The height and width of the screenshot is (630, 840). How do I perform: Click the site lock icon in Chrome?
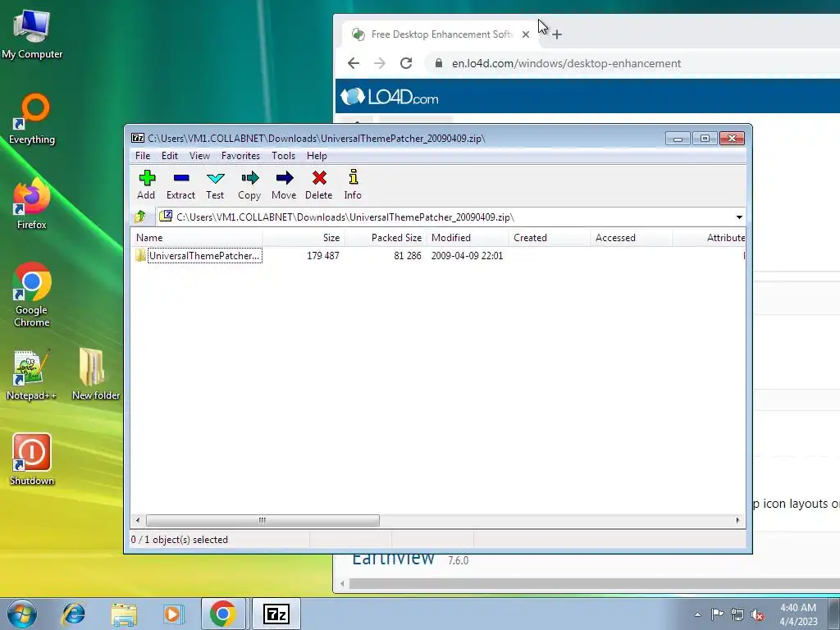tap(439, 63)
